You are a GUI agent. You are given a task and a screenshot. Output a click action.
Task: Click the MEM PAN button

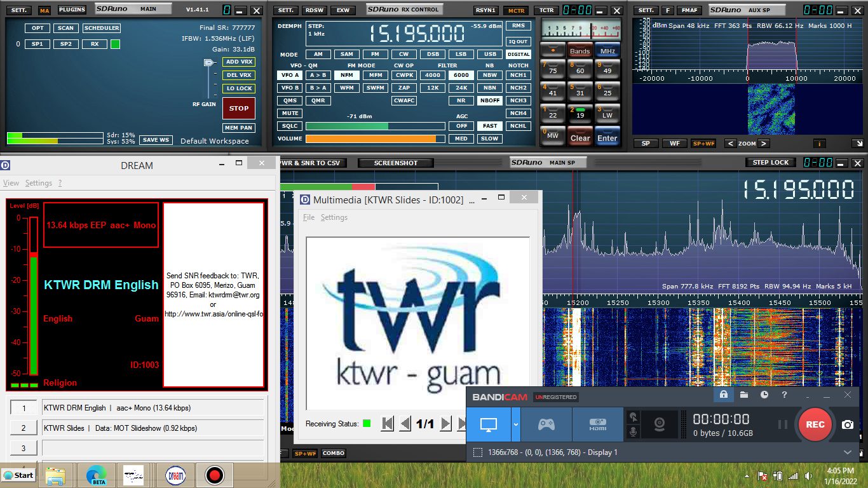tap(239, 128)
